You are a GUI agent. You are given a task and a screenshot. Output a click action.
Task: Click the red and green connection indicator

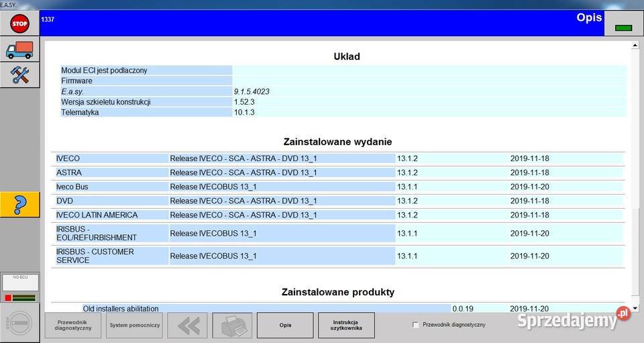[x=20, y=298]
